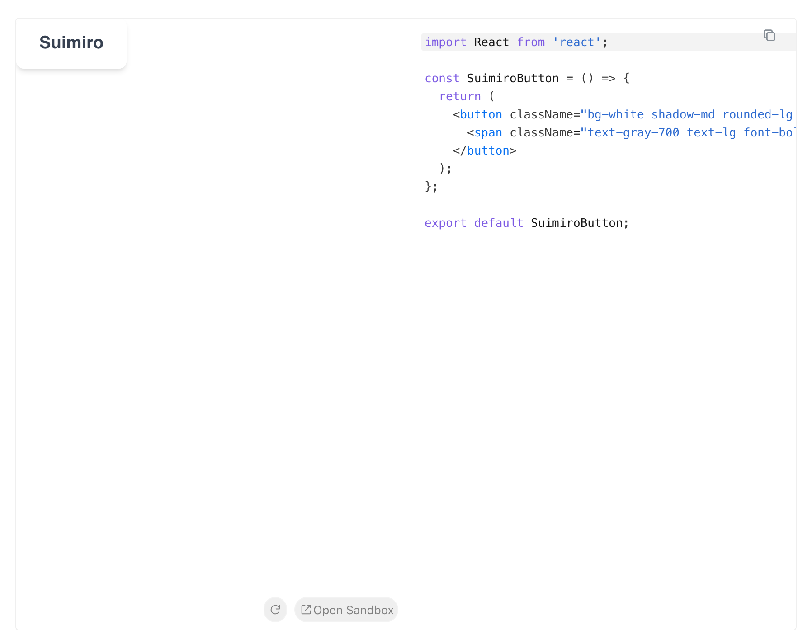The width and height of the screenshot is (812, 644).
Task: Click the closing button tag line
Action: point(485,150)
